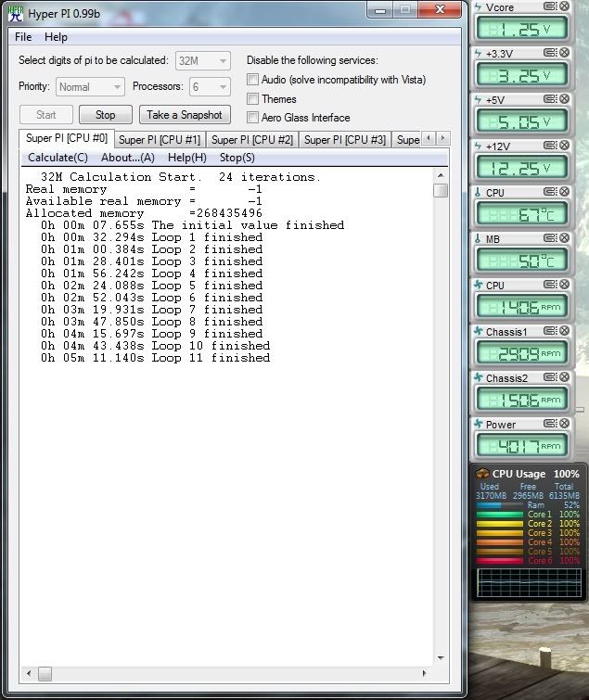Open the Processors count dropdown
Screen dimensions: 589x700
210,86
